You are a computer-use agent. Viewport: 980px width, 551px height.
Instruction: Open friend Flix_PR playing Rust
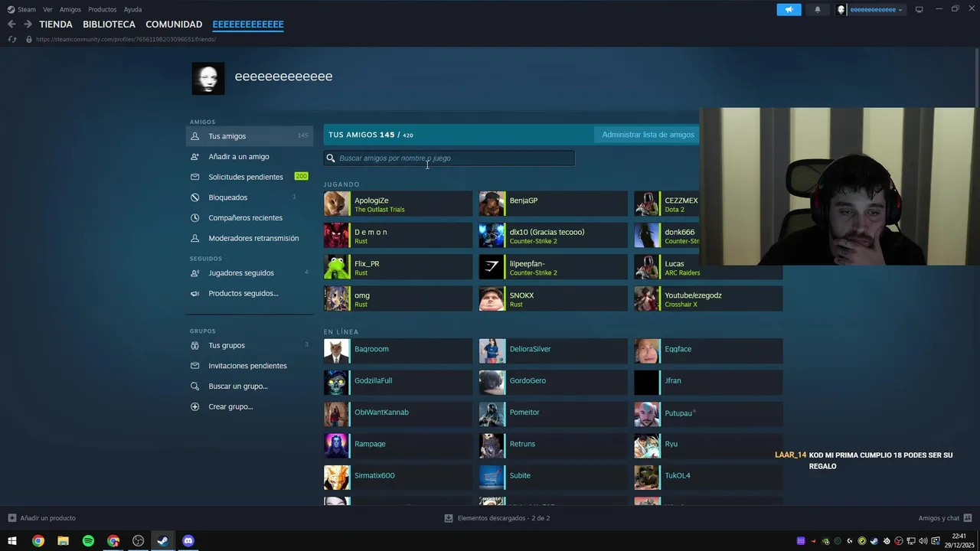click(x=398, y=267)
